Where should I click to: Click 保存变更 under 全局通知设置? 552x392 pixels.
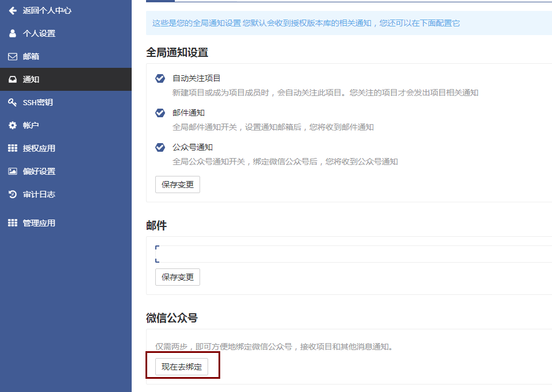tap(178, 185)
